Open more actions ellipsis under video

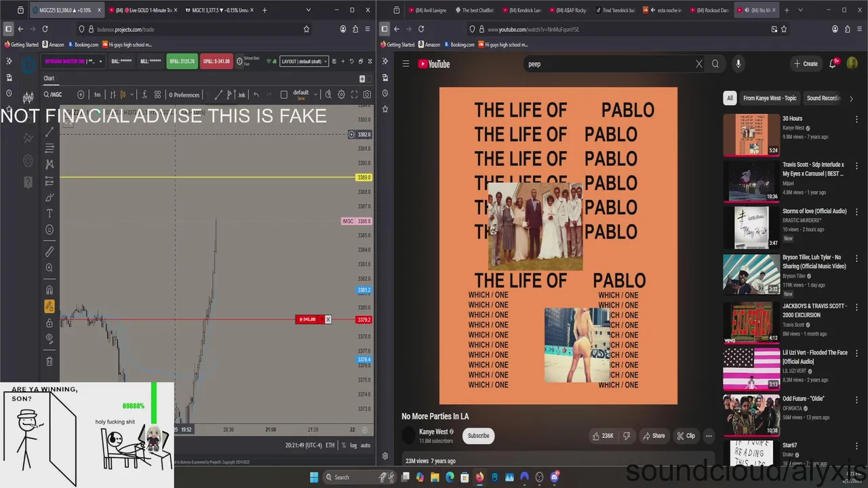(709, 436)
